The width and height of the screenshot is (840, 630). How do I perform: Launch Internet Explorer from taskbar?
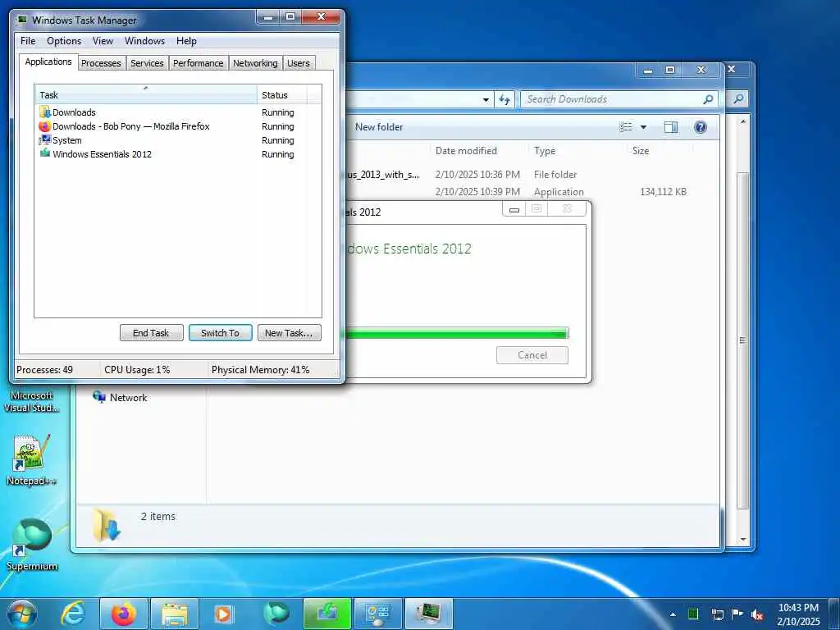click(x=73, y=614)
